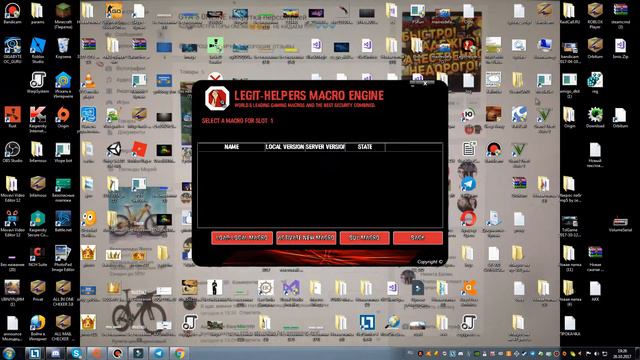Click the Load Local Macro button

click(242, 238)
